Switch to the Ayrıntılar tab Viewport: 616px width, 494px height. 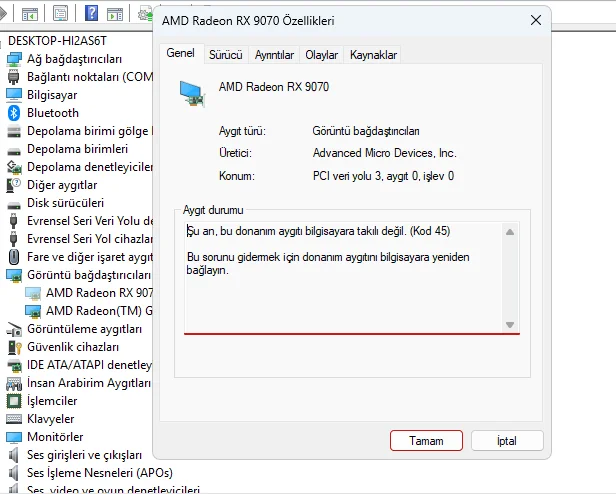point(274,55)
